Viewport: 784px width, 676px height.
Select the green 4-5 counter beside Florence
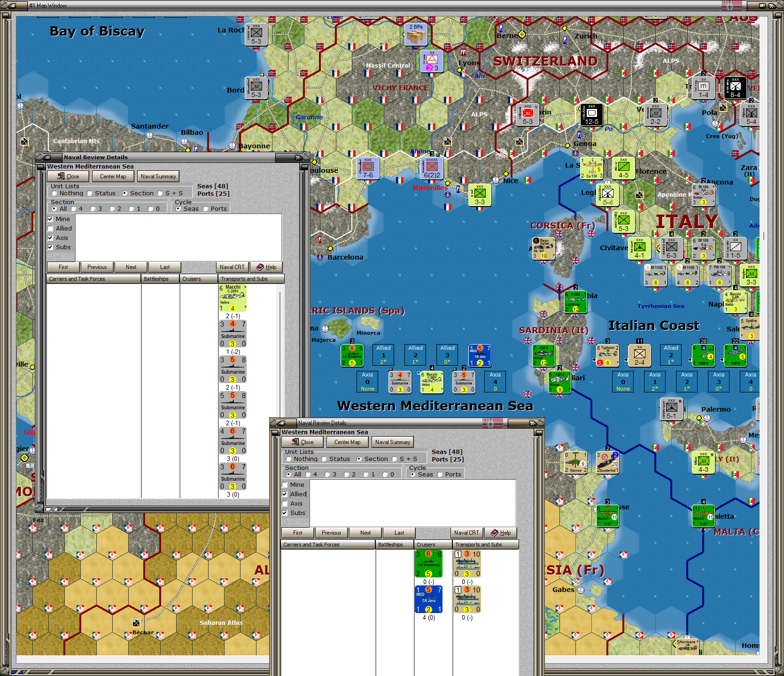623,168
